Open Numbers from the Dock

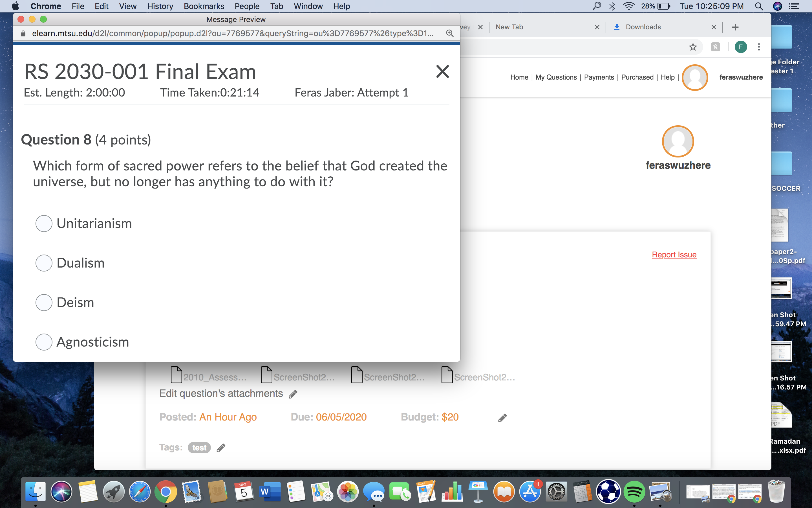point(452,492)
